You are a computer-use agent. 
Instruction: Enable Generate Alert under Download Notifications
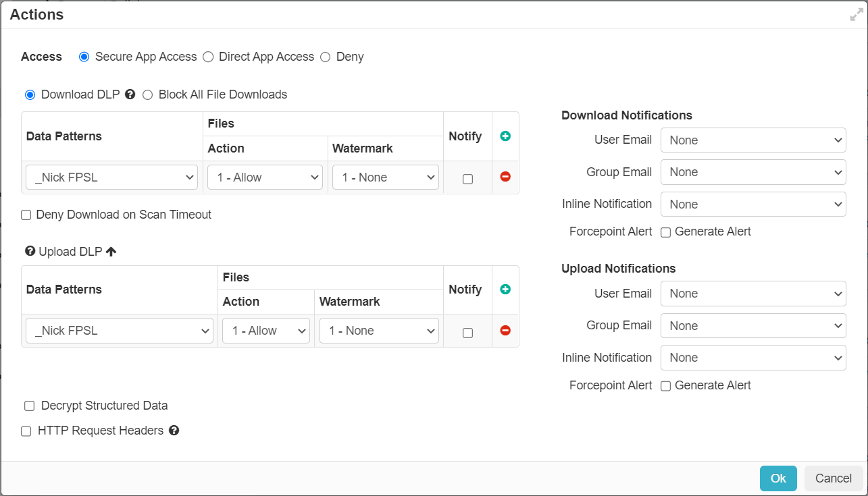point(665,231)
